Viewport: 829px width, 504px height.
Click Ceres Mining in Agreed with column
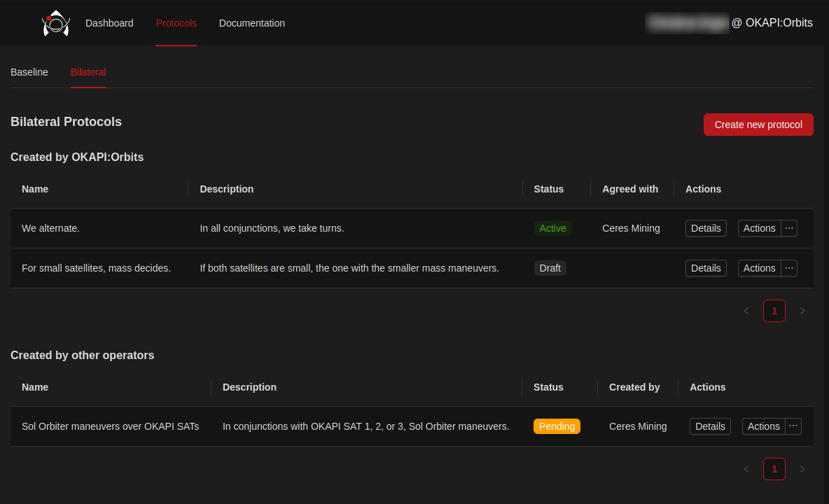(x=632, y=228)
